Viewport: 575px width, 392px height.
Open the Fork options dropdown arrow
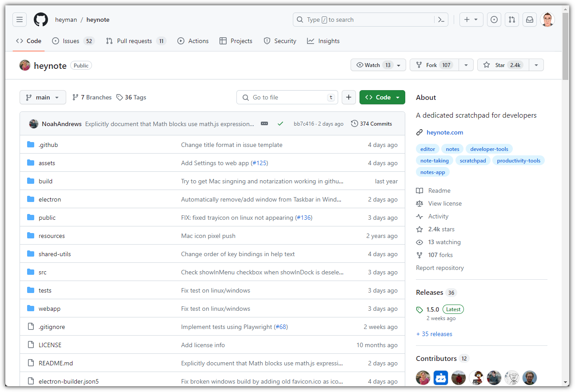click(x=466, y=65)
